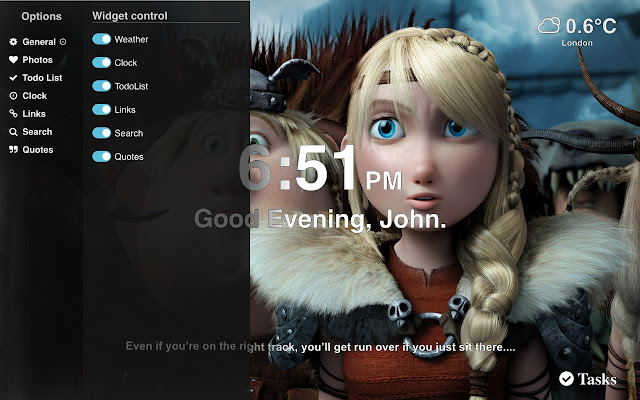Open the General options section
This screenshot has height=400, width=640.
39,42
